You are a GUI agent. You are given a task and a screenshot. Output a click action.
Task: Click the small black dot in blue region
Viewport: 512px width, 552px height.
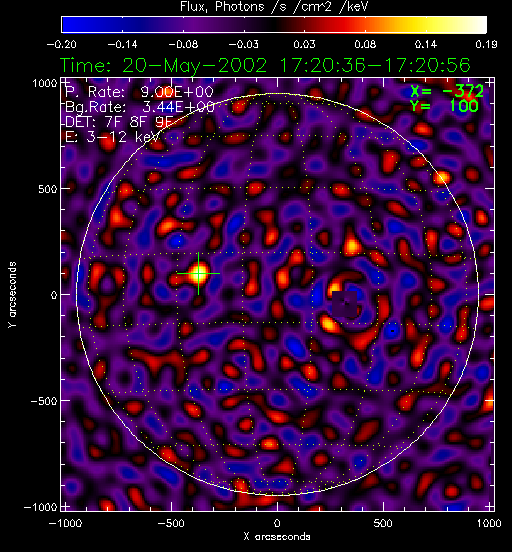pyautogui.click(x=392, y=331)
